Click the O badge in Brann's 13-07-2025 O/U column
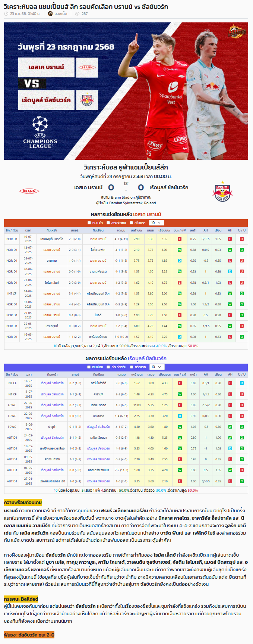253x644 pixels. coord(242,250)
